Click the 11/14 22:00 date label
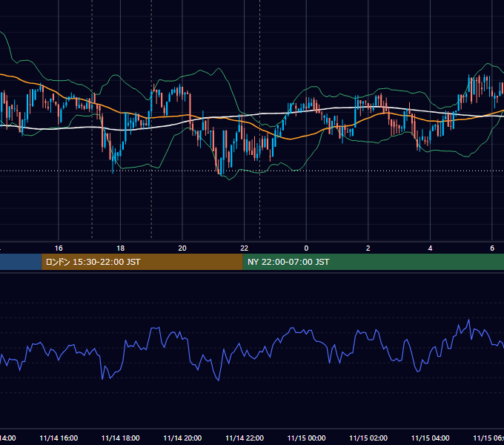This screenshot has height=445, width=504. pyautogui.click(x=245, y=438)
